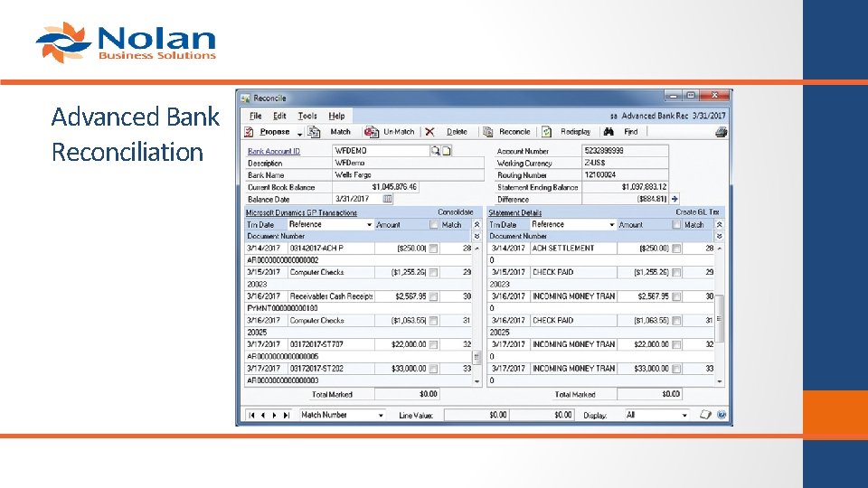Open the Tools menu
The width and height of the screenshot is (868, 488).
coord(307,116)
